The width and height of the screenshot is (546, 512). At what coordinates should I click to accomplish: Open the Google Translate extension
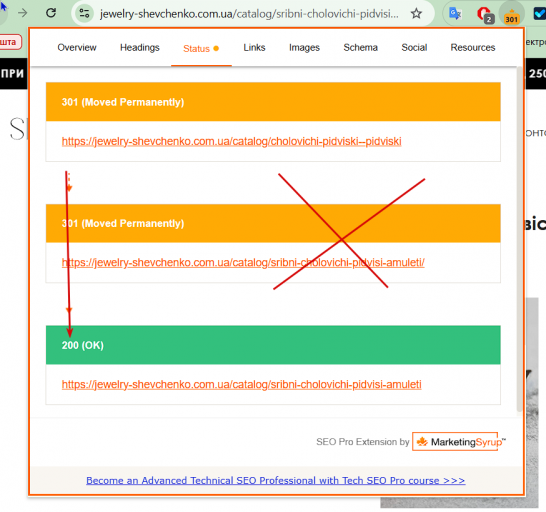[x=455, y=14]
